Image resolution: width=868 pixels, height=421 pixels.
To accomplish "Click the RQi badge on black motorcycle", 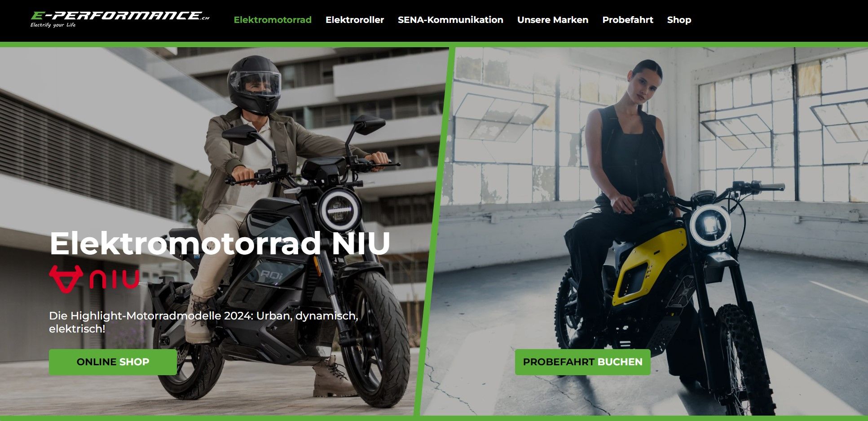I will (x=272, y=275).
